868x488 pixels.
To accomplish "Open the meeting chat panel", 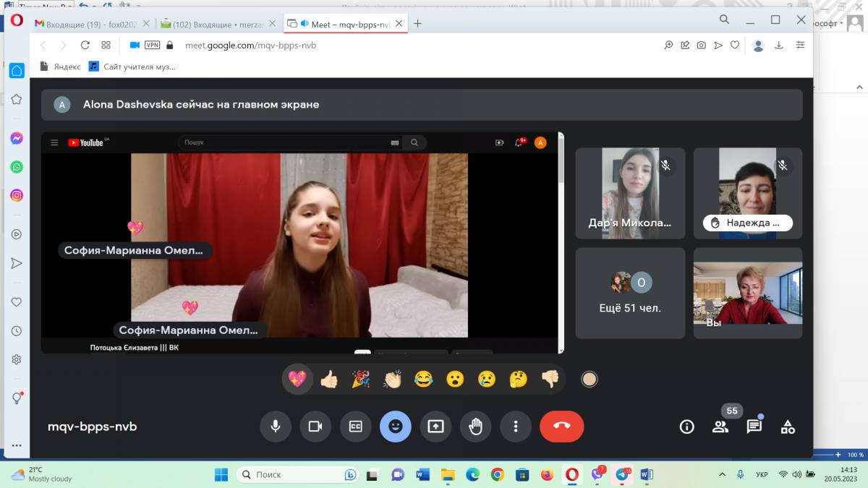I will tap(754, 427).
